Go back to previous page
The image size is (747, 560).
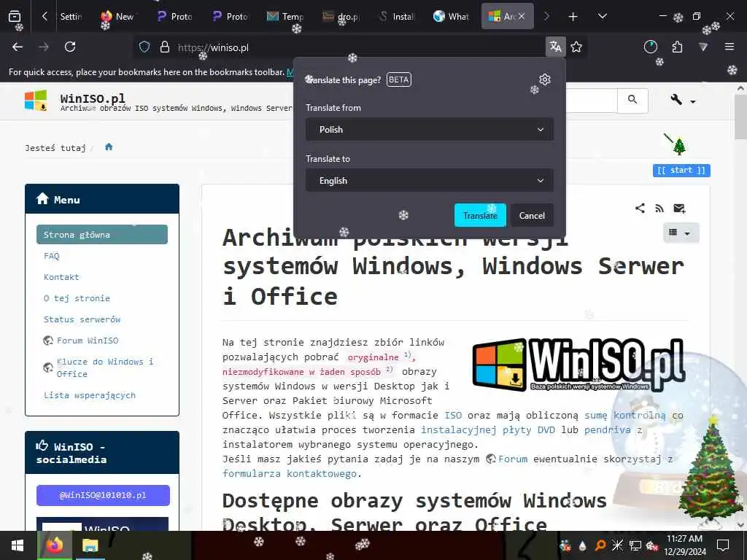18,47
